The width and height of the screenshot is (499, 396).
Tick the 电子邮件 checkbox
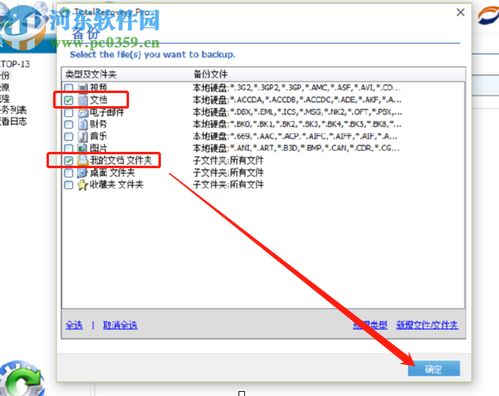(69, 112)
